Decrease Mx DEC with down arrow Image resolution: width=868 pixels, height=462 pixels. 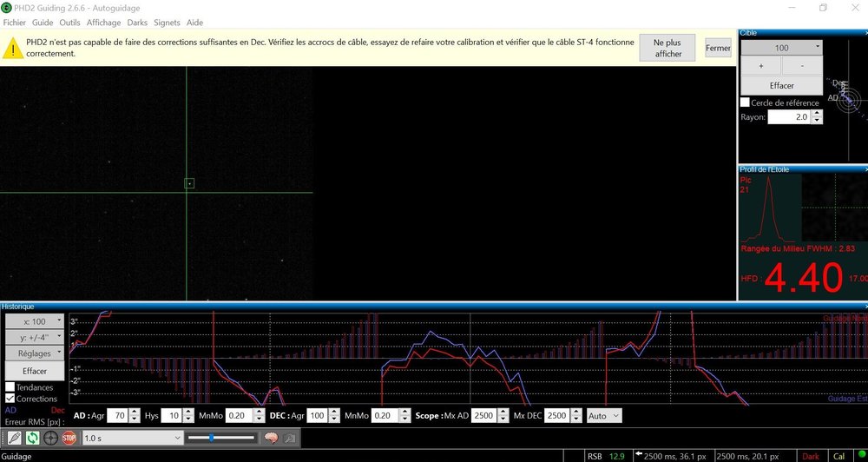[577, 419]
